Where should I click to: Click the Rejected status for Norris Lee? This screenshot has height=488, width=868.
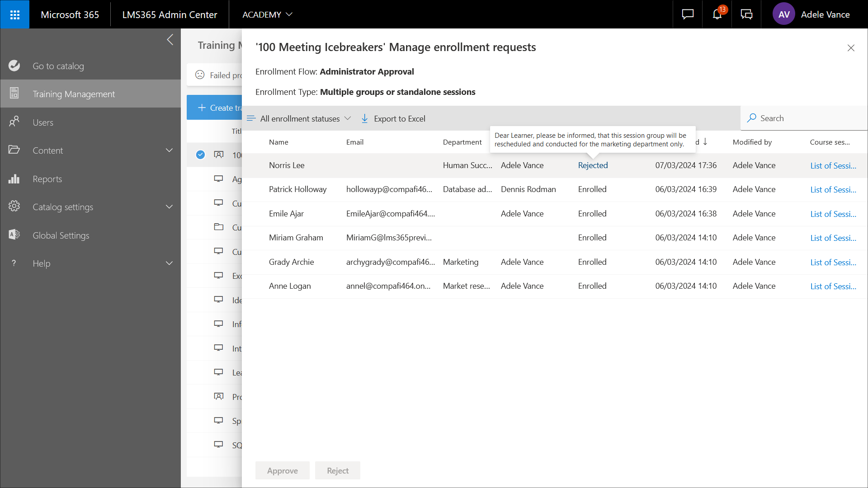click(593, 165)
